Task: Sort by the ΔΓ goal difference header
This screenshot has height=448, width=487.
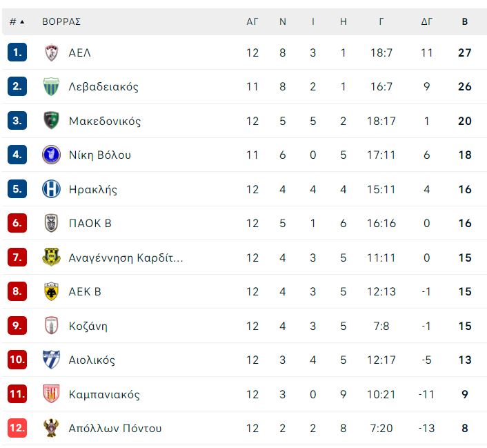Action: tap(427, 22)
